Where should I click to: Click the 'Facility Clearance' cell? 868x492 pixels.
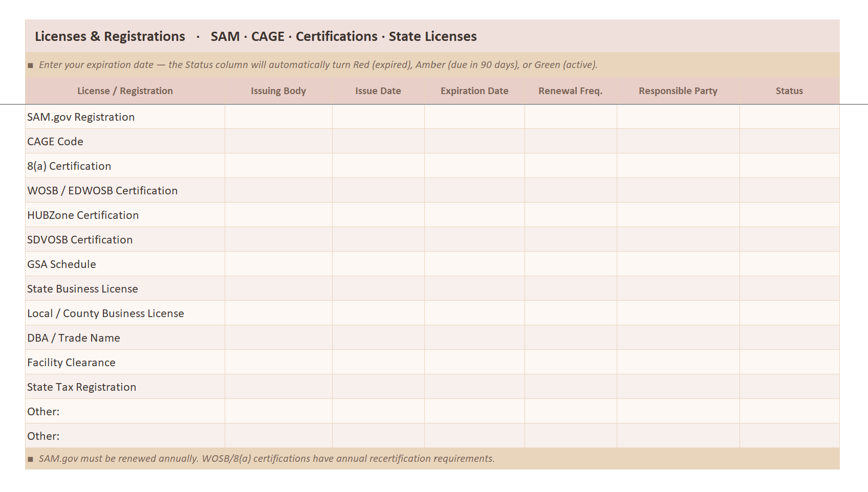pyautogui.click(x=125, y=362)
